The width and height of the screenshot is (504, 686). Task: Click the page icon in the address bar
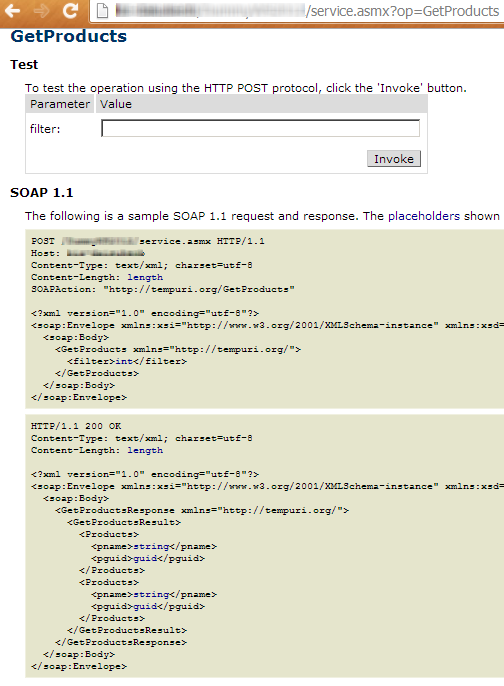pyautogui.click(x=102, y=10)
